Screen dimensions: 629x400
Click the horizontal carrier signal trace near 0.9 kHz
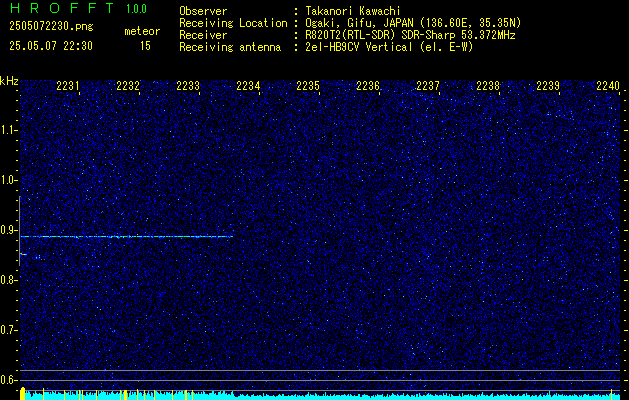coord(127,237)
